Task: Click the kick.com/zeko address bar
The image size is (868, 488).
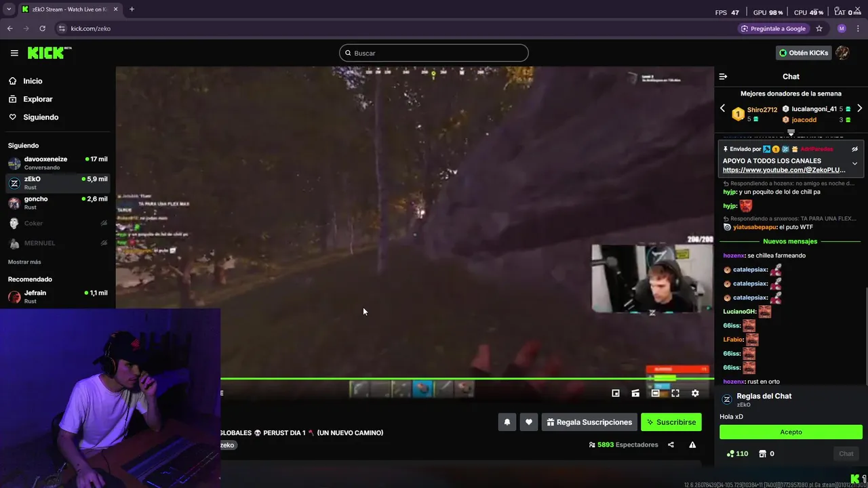Action: [x=91, y=28]
